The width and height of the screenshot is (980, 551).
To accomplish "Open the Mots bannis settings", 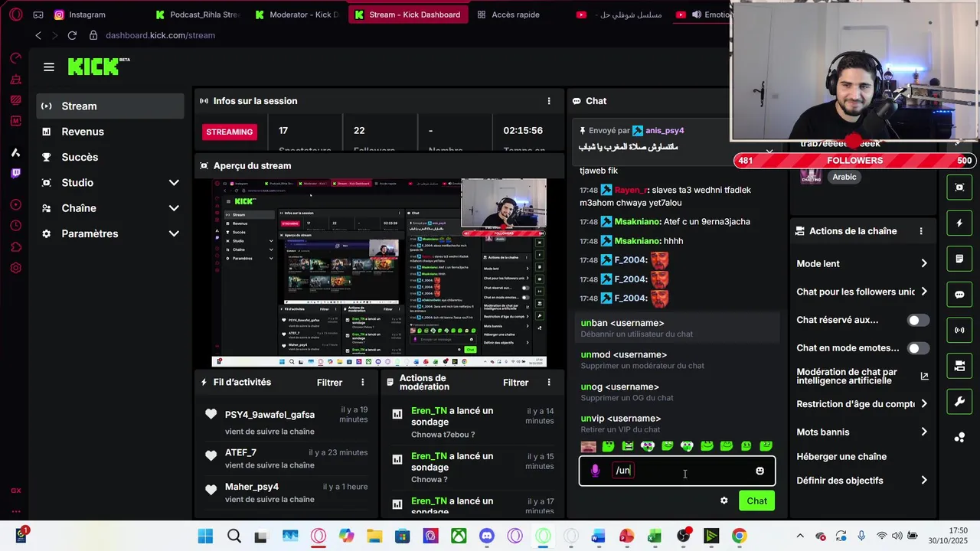I will (862, 432).
